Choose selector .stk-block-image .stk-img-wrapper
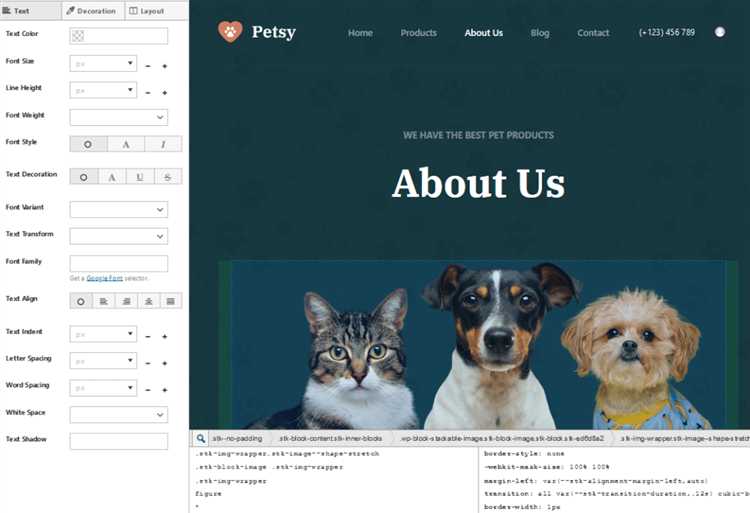This screenshot has height=513, width=750. 269,467
